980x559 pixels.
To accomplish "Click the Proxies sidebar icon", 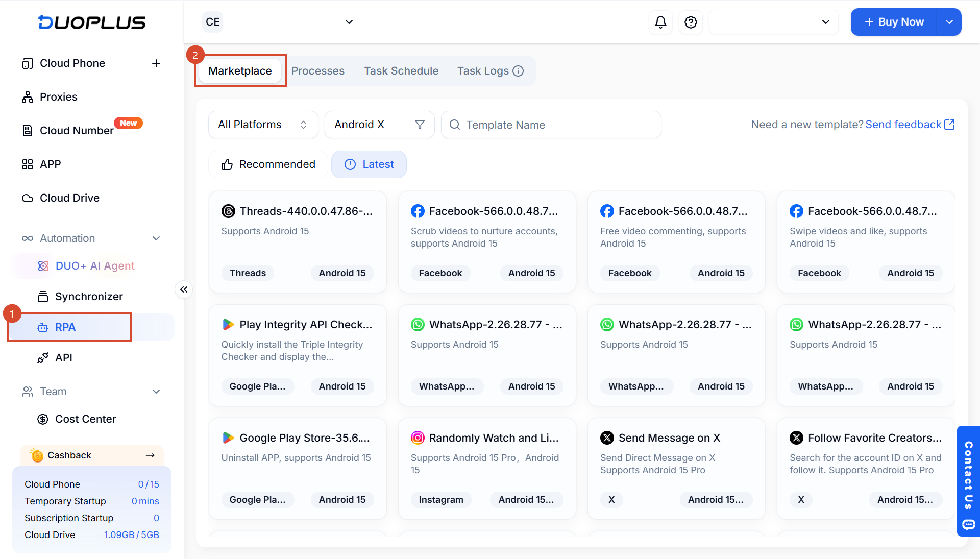I will 28,97.
